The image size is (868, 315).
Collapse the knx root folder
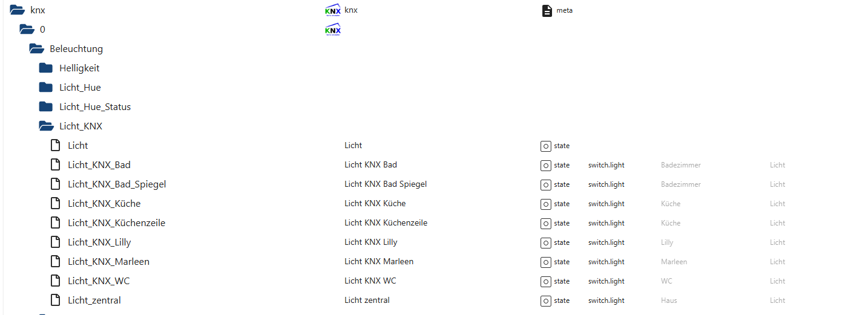17,10
